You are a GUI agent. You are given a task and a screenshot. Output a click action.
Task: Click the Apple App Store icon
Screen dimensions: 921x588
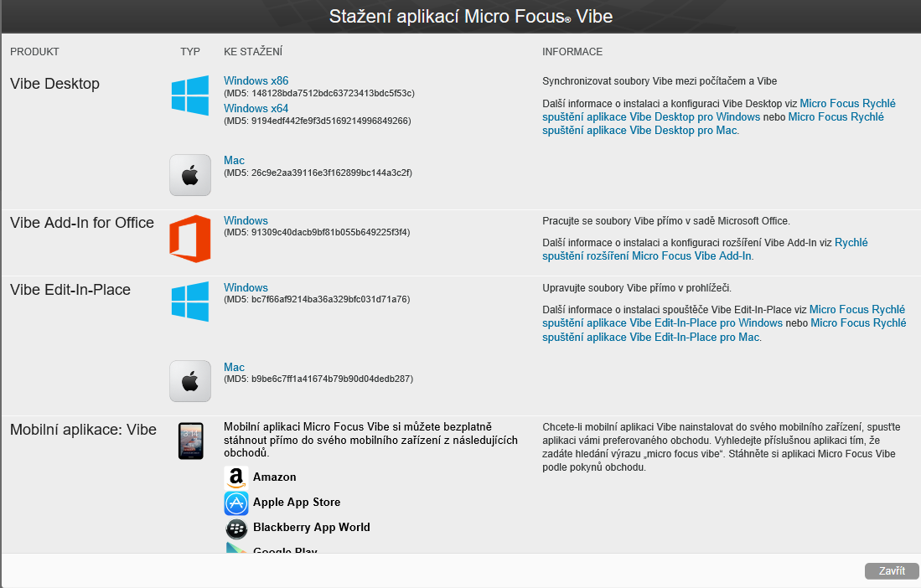[236, 503]
